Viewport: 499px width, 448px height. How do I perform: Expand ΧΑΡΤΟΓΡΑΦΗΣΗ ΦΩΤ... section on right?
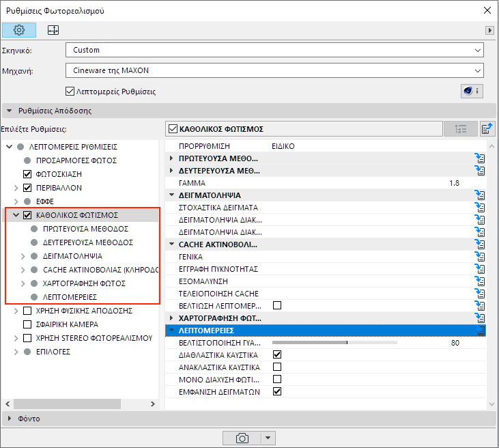click(x=171, y=318)
